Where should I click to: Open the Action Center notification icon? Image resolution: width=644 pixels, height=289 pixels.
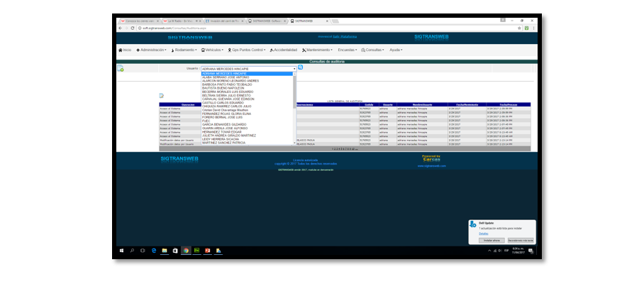531,251
